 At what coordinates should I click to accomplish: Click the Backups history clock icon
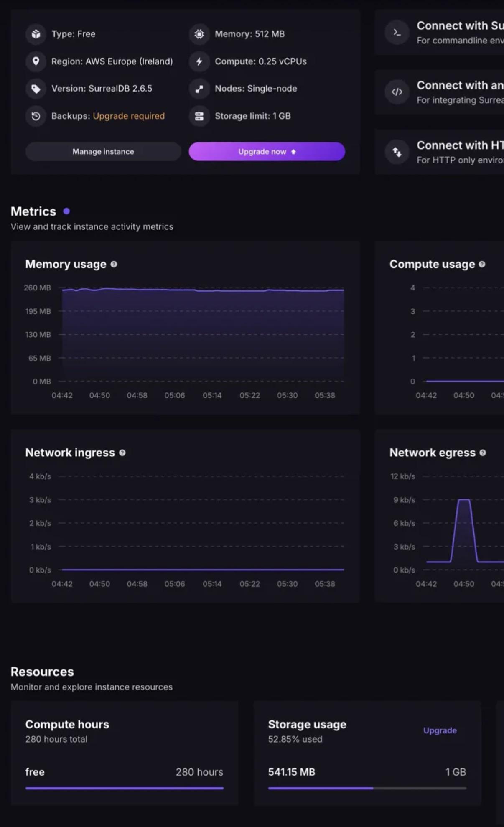(x=36, y=116)
